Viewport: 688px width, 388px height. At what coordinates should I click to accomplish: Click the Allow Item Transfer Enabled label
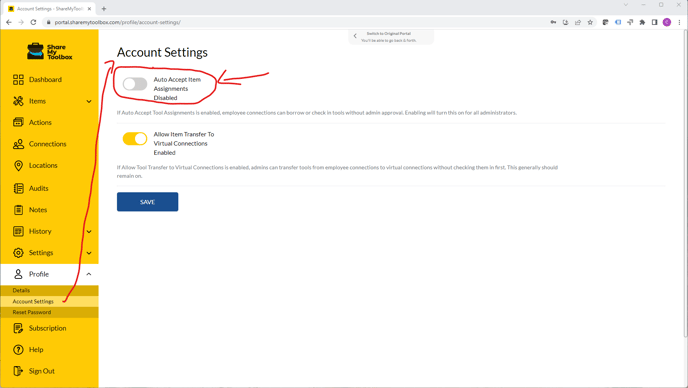(x=183, y=144)
